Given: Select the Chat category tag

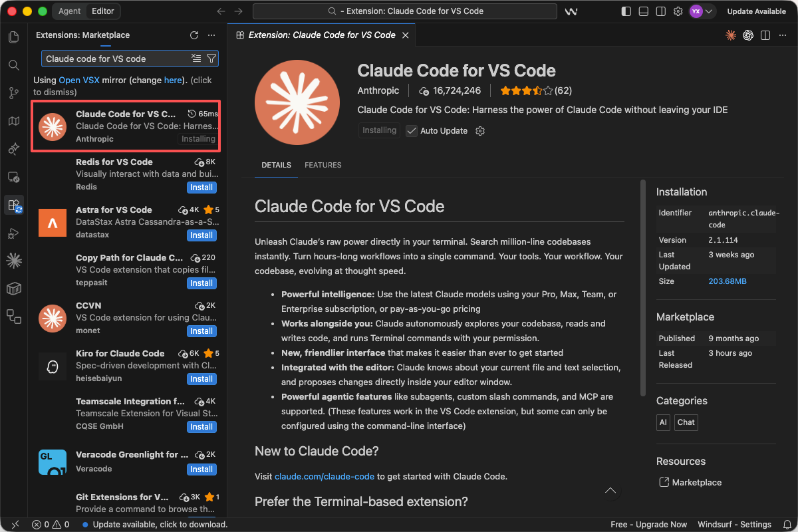Looking at the screenshot, I should point(686,422).
